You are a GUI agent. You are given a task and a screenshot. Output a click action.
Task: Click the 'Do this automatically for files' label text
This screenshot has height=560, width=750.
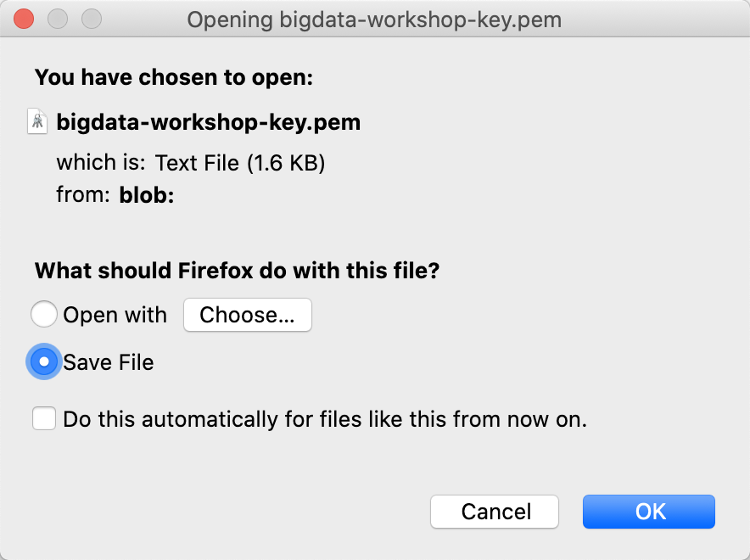(x=325, y=419)
